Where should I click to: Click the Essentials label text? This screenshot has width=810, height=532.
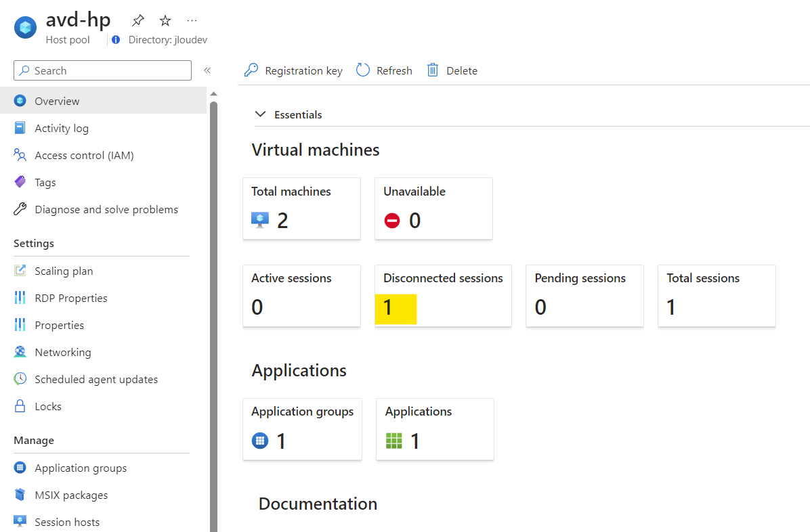298,114
